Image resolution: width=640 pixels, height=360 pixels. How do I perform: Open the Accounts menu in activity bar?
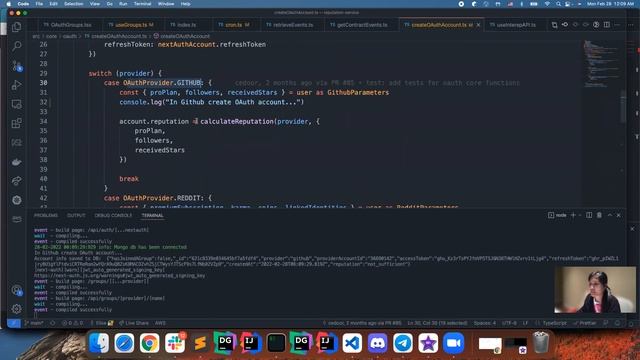[17, 290]
